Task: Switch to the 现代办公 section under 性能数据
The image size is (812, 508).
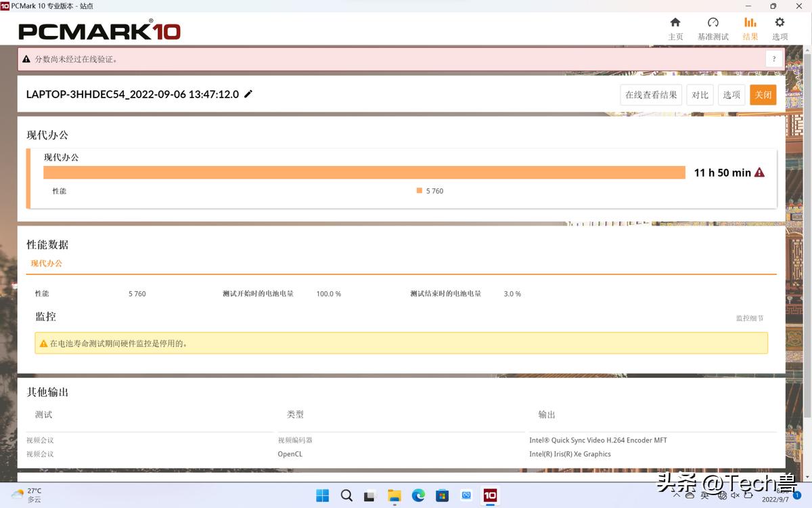Action: tap(46, 263)
